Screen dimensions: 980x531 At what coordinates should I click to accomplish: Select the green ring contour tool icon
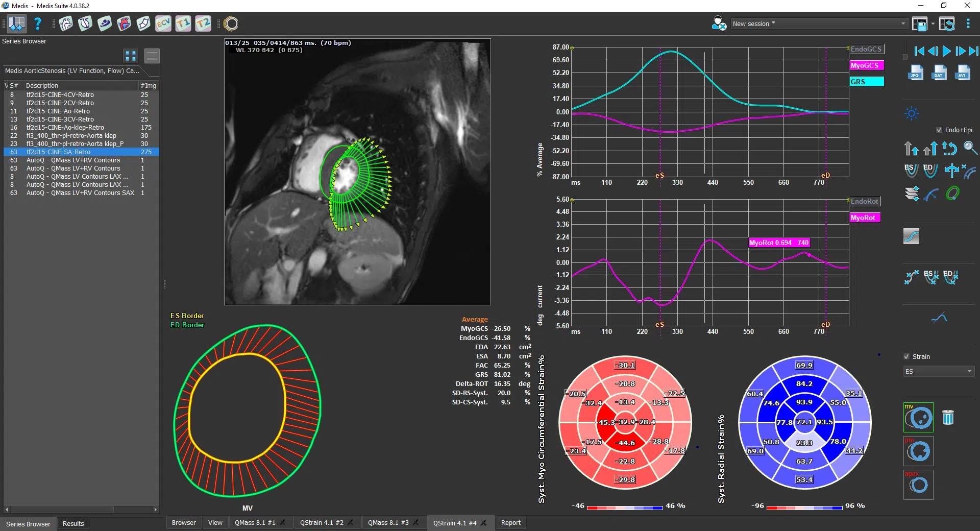[952, 194]
